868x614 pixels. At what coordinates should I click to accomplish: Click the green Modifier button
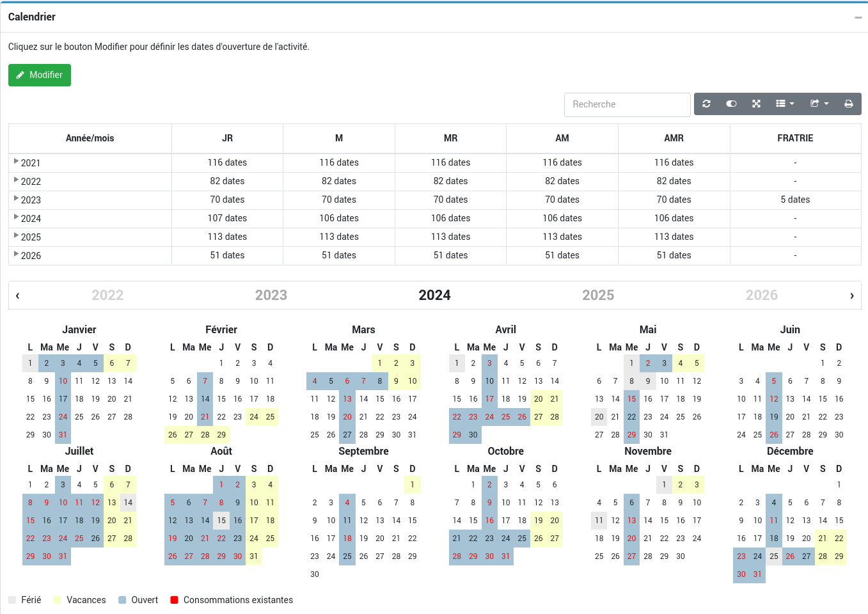pyautogui.click(x=40, y=75)
